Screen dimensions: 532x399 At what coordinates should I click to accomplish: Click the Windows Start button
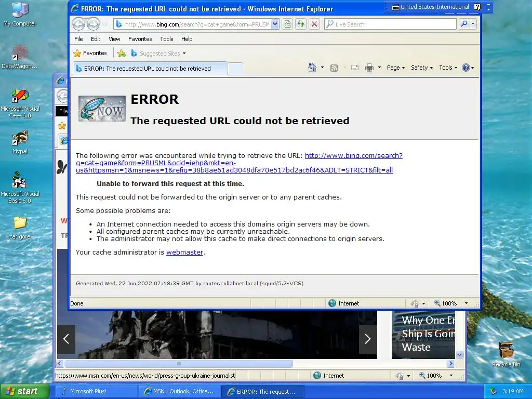tap(24, 391)
